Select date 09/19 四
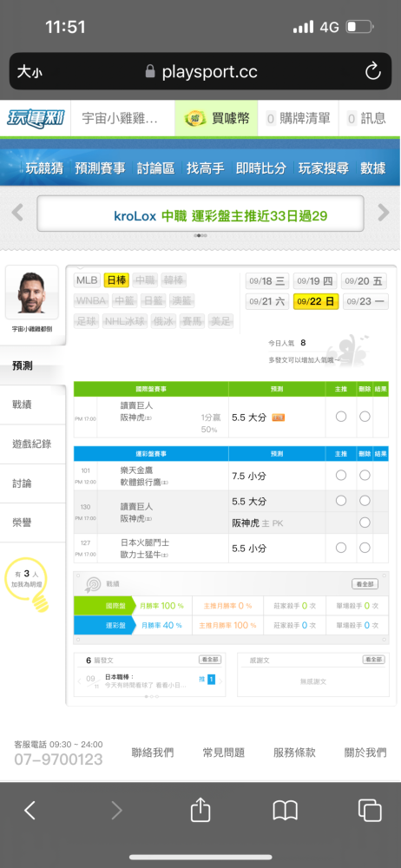Screen dimensions: 401x868 coord(314,281)
